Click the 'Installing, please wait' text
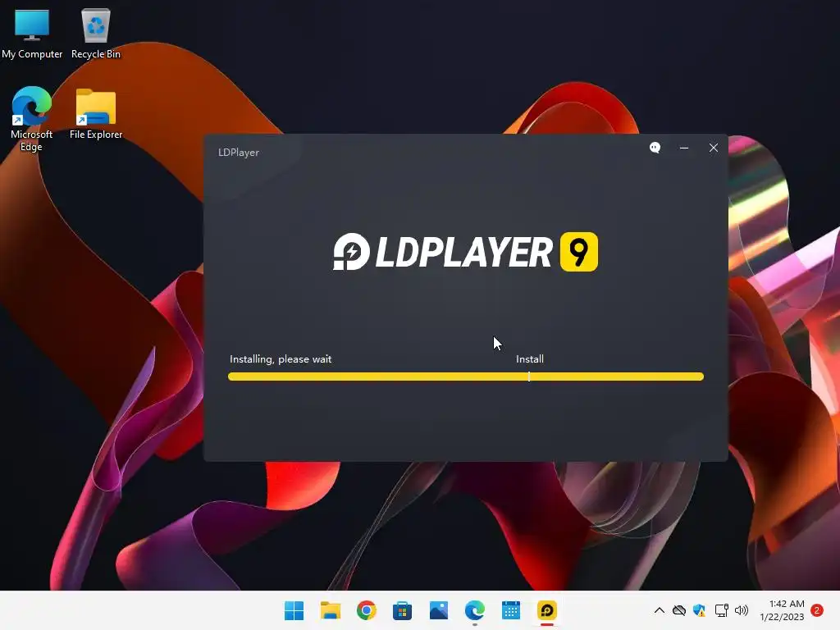 pos(281,359)
